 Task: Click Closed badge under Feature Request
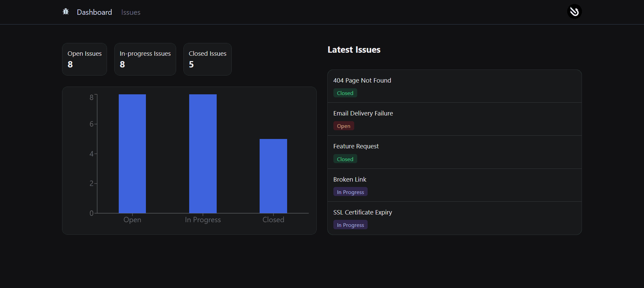(x=345, y=159)
